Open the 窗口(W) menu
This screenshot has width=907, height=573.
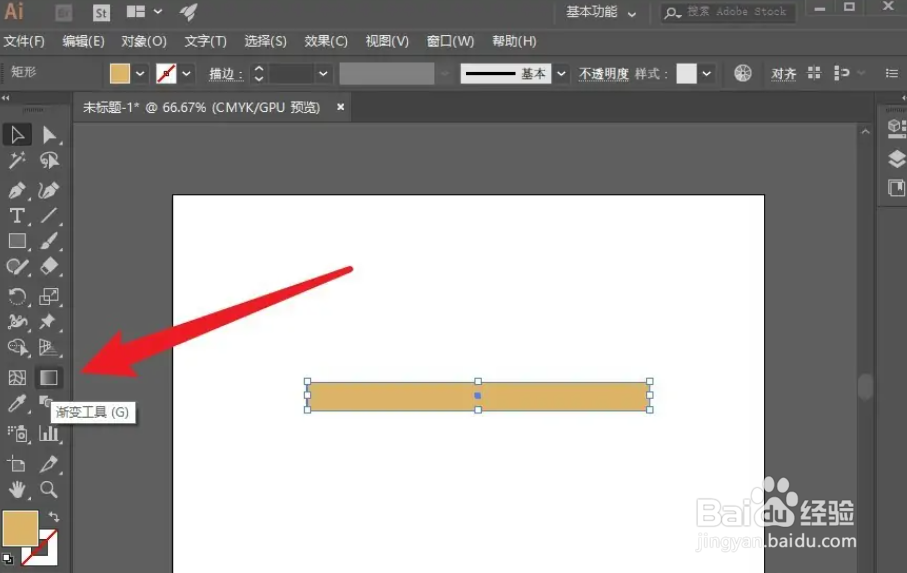tap(450, 42)
